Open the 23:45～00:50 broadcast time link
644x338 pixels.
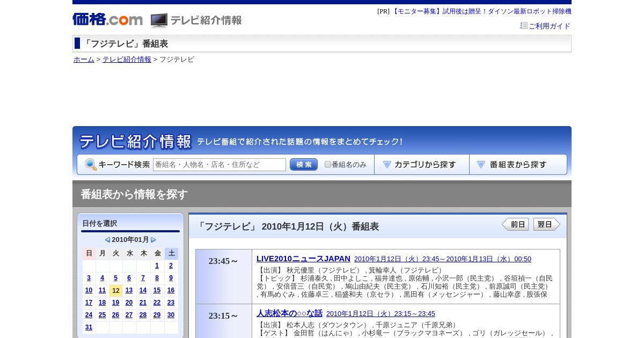443,259
